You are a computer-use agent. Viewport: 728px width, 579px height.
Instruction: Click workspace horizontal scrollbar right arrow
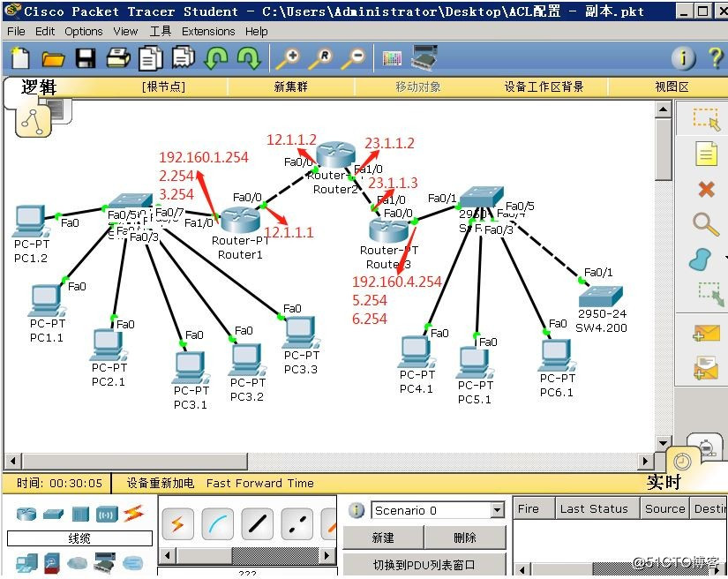644,461
